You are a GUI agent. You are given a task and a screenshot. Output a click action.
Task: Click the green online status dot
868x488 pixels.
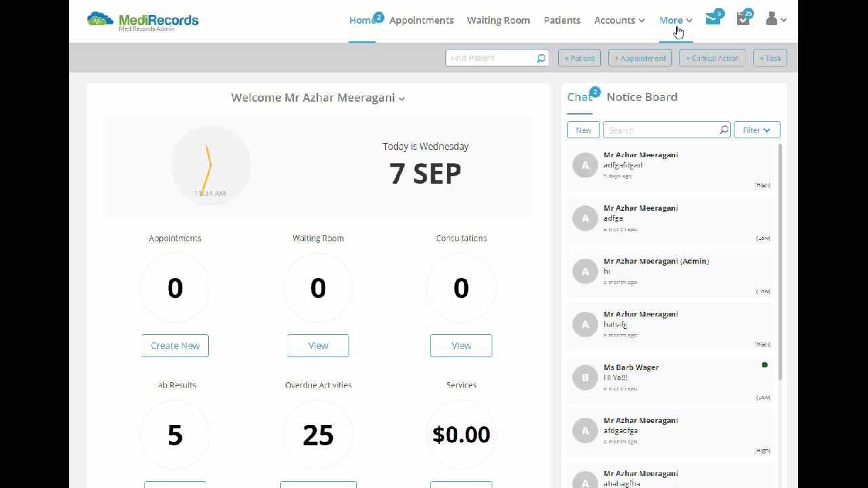(765, 365)
